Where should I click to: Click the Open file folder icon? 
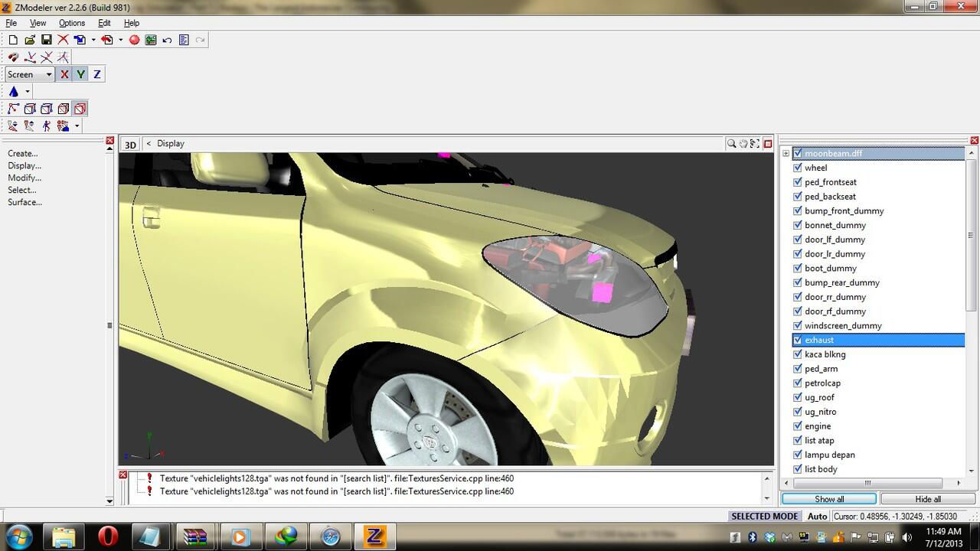click(30, 40)
